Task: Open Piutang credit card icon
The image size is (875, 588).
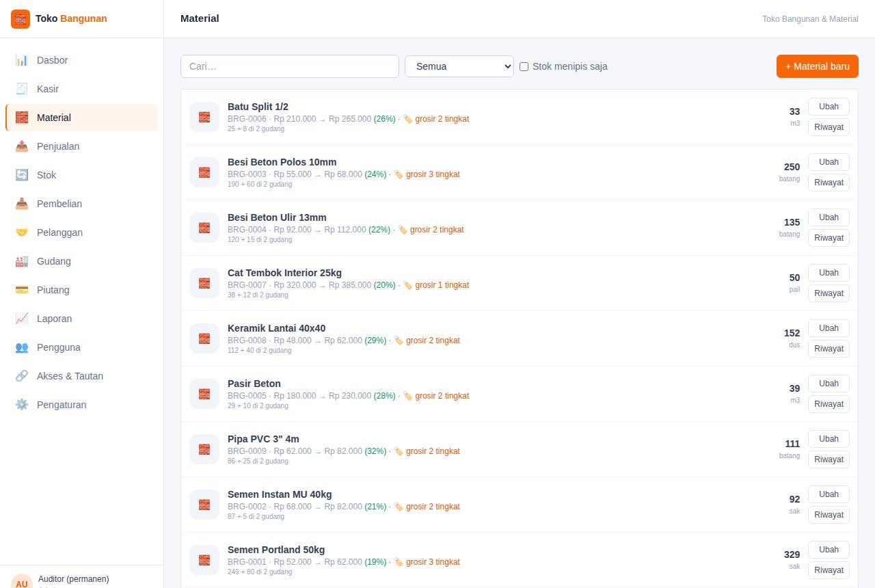Action: click(x=22, y=290)
